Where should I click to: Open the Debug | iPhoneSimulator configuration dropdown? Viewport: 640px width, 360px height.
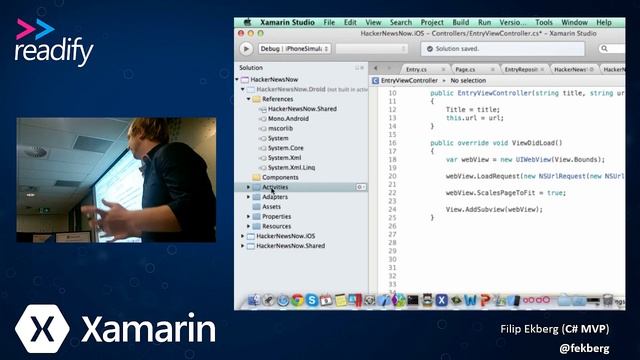tap(294, 49)
